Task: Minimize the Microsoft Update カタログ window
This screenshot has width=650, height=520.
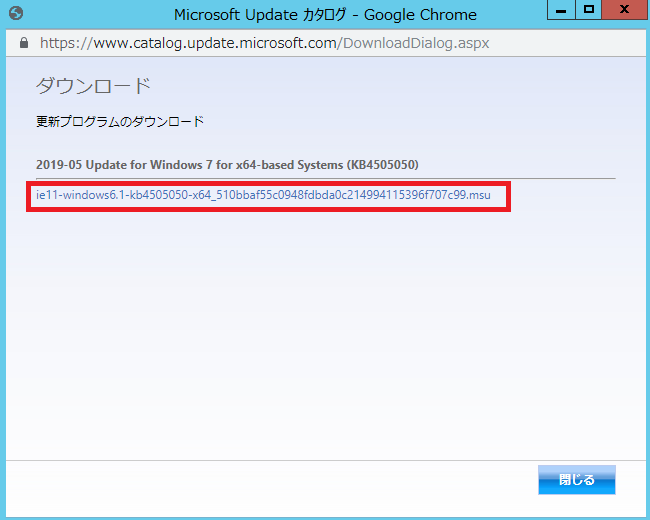Action: click(561, 10)
